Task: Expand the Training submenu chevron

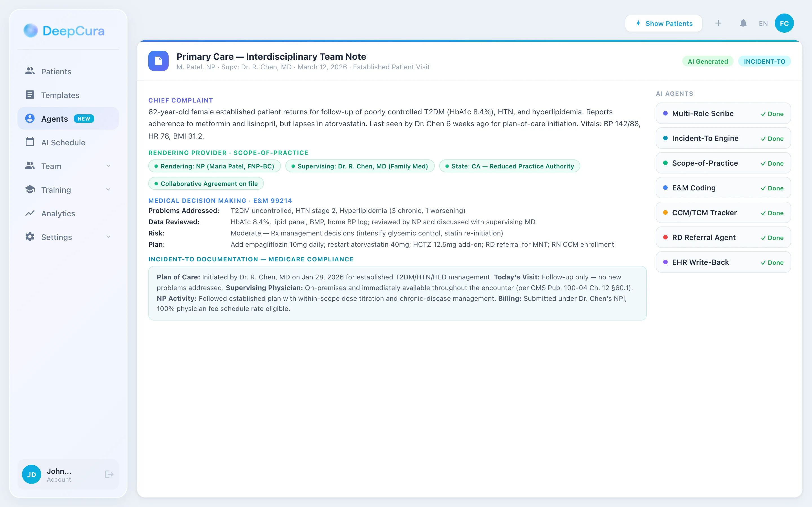Action: tap(108, 190)
